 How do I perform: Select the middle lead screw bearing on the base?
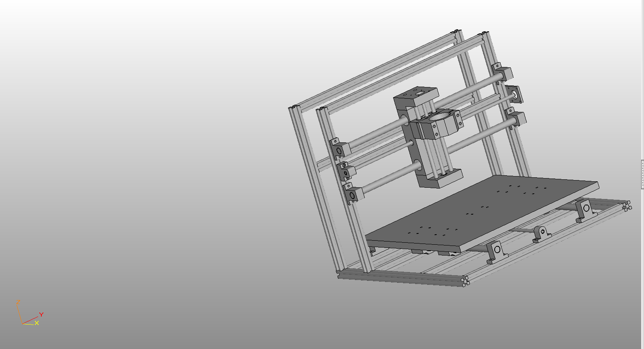tap(542, 234)
